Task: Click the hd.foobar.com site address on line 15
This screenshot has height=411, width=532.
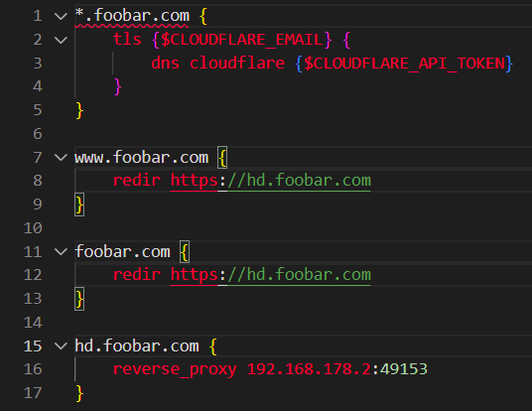Action: (x=137, y=346)
